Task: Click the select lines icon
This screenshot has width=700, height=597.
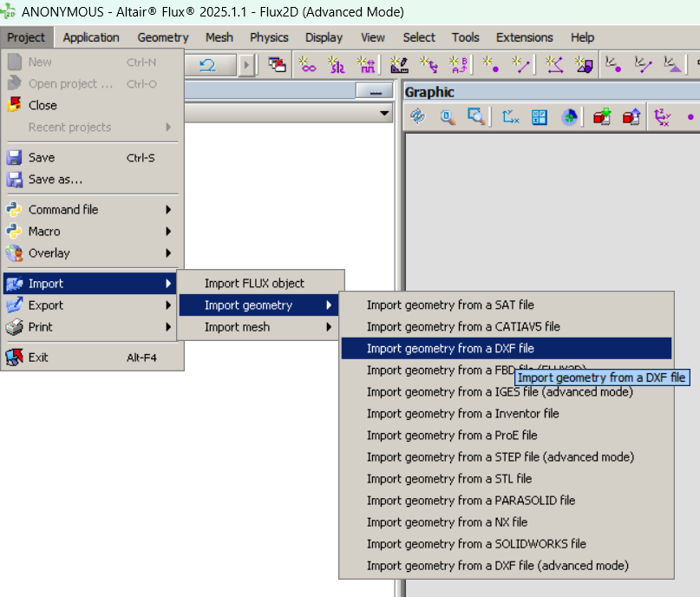Action: tap(644, 65)
